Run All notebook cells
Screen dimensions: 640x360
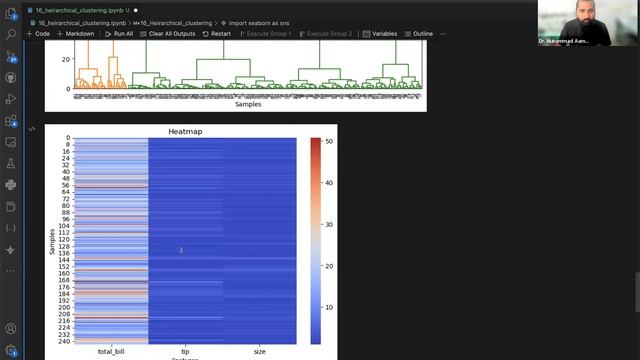pyautogui.click(x=119, y=34)
